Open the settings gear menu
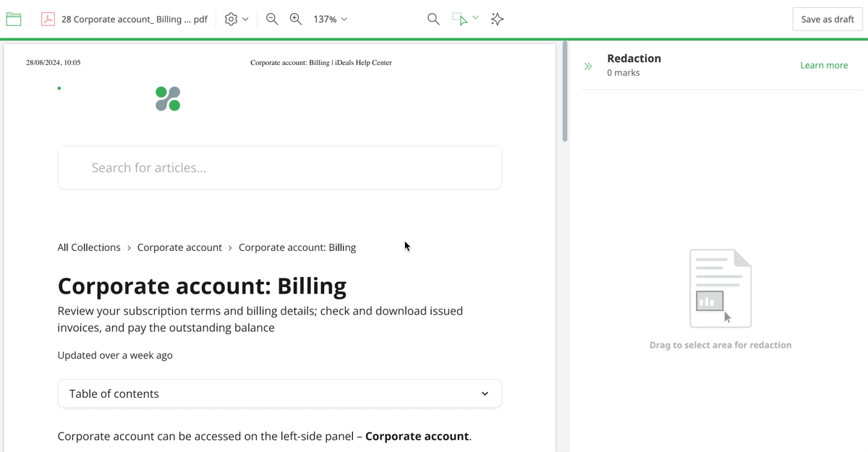The image size is (868, 452). point(231,20)
